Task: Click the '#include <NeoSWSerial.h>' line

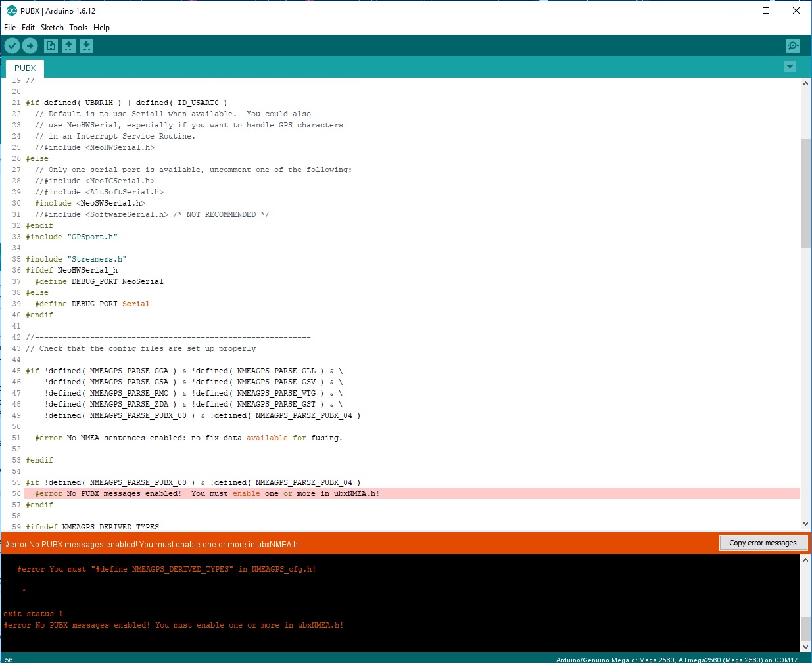Action: (90, 203)
